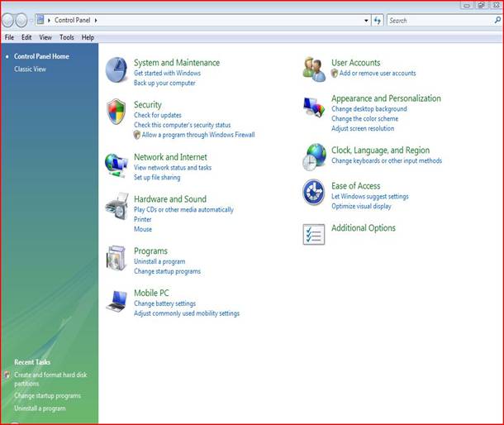Open the Clock, Language, and Region icon
This screenshot has height=425, width=504.
tap(314, 157)
